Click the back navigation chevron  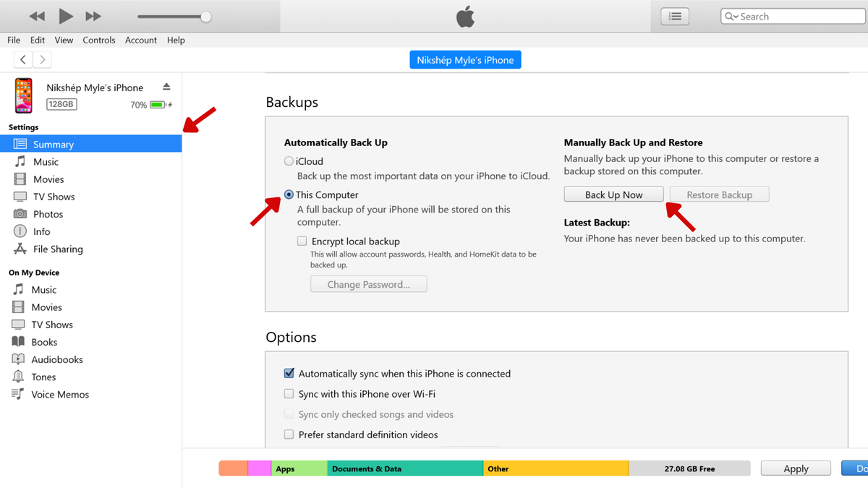click(22, 59)
